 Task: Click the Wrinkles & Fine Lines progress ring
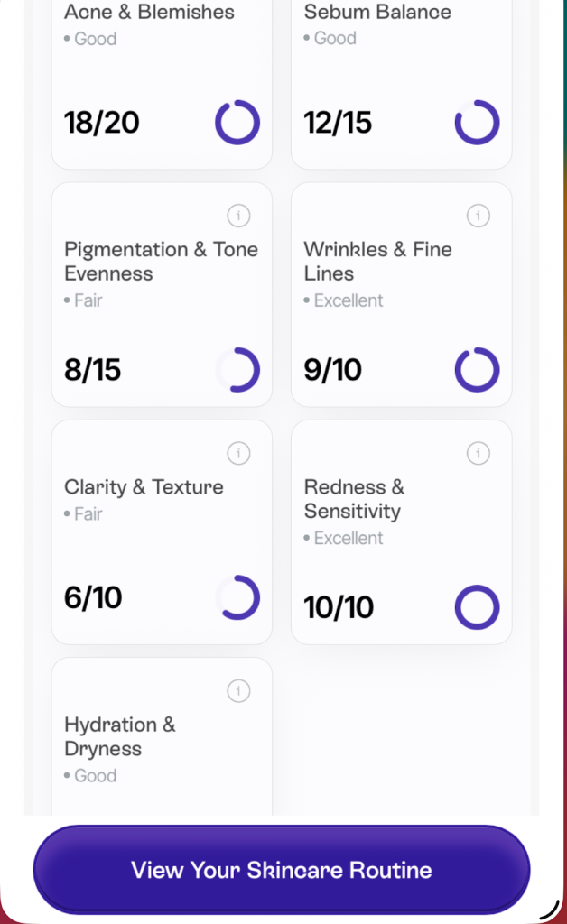[x=477, y=370]
